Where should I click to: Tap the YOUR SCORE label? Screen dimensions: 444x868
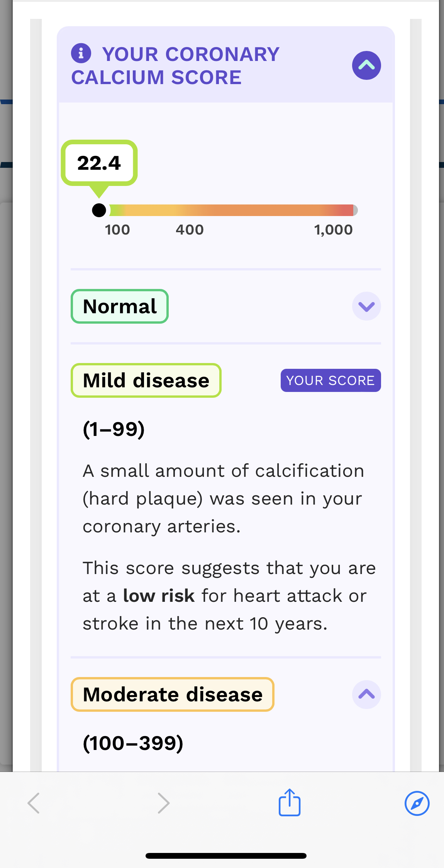(330, 380)
